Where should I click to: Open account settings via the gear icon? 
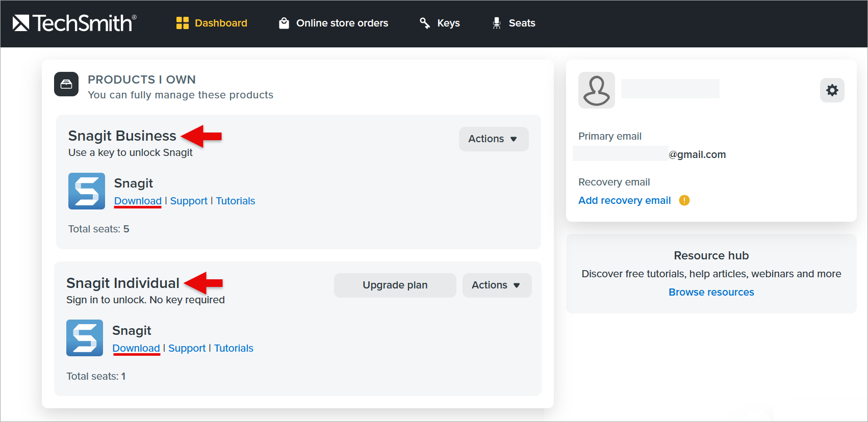(832, 90)
